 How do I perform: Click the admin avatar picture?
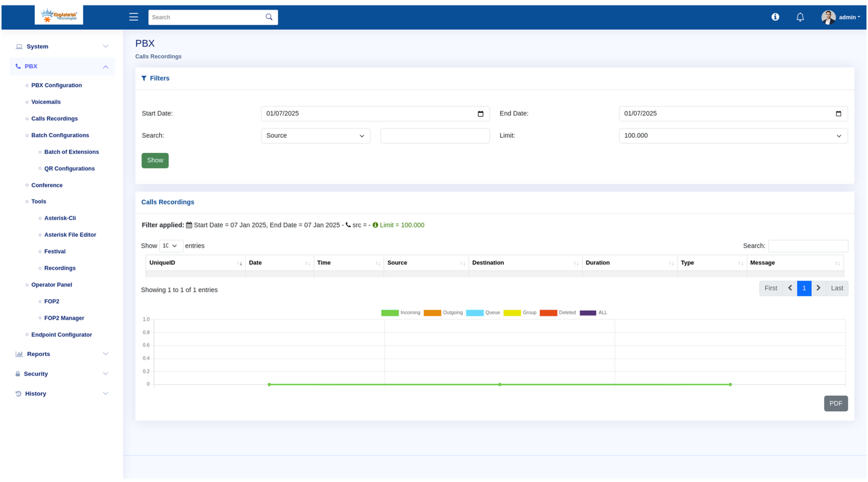point(828,17)
